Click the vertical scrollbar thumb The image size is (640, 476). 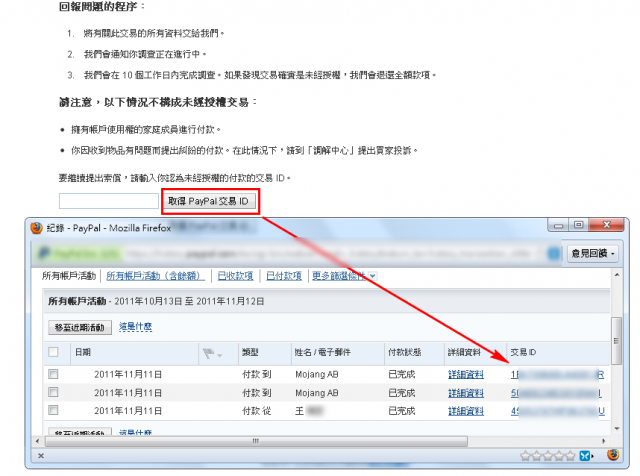tap(616, 341)
